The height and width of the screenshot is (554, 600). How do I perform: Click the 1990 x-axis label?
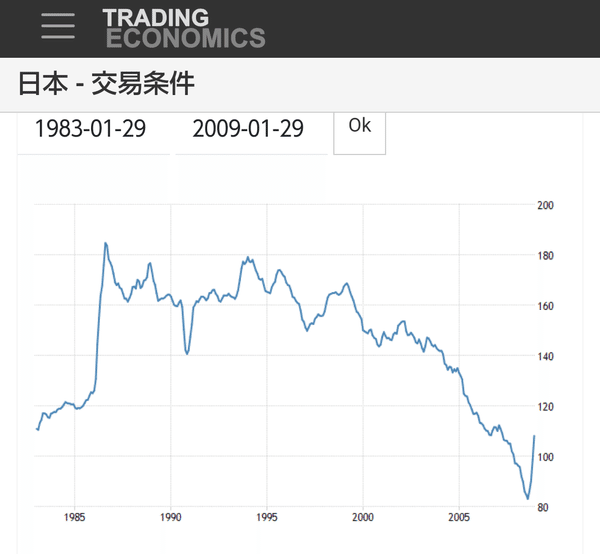pyautogui.click(x=171, y=517)
